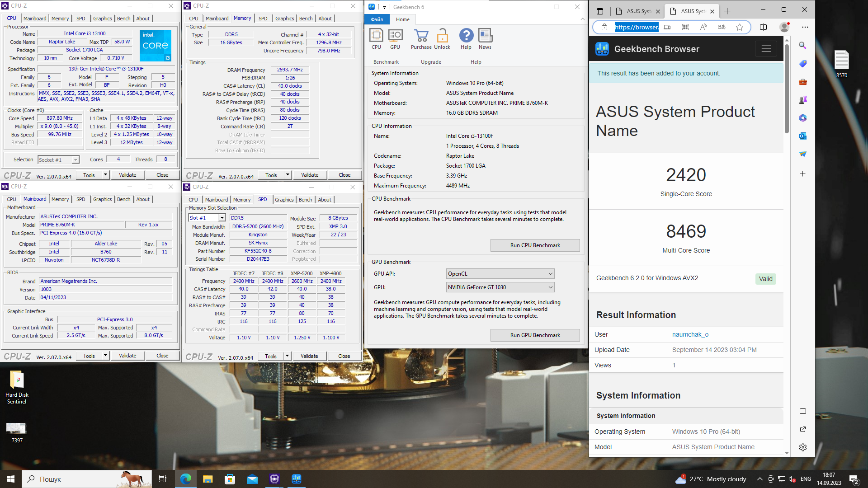The width and height of the screenshot is (868, 488).
Task: Click the Valid badge on Geekbench result
Action: tap(765, 279)
